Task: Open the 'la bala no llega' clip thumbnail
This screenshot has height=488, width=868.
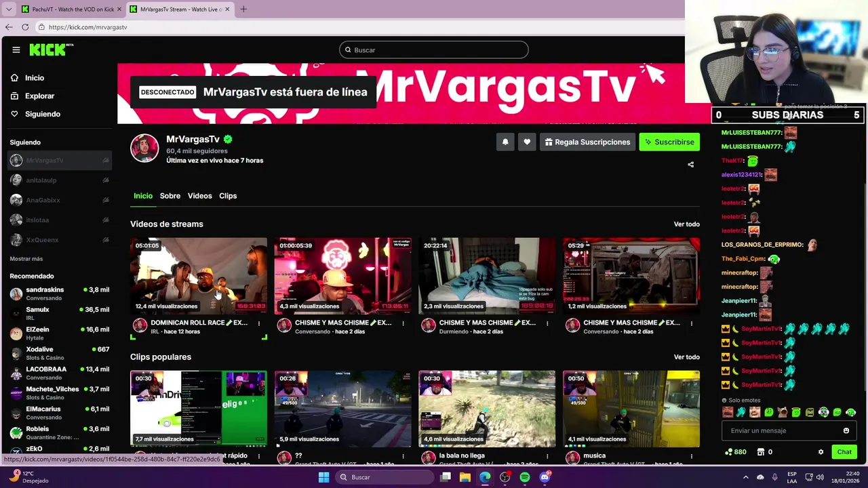Action: click(x=487, y=409)
